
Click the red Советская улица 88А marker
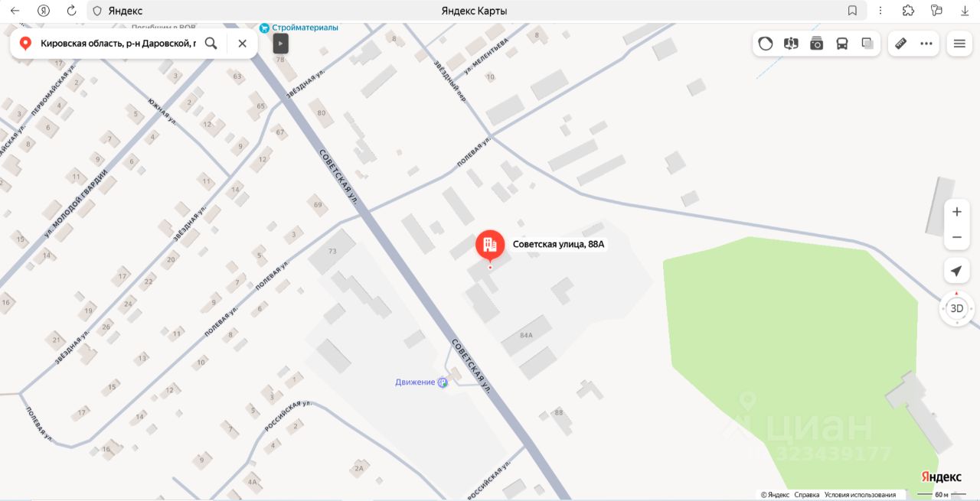pos(490,245)
